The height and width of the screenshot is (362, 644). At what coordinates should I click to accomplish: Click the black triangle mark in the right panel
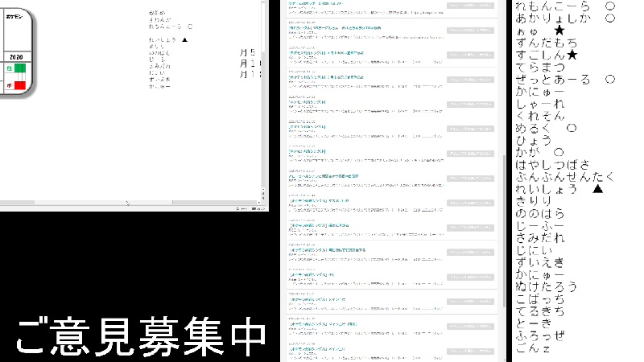(598, 189)
